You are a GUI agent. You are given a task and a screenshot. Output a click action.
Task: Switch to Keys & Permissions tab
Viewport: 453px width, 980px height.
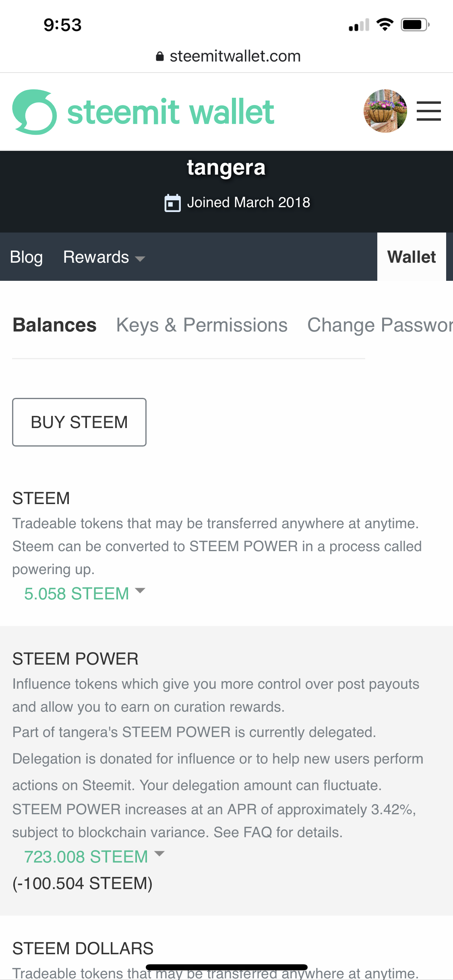pyautogui.click(x=202, y=325)
